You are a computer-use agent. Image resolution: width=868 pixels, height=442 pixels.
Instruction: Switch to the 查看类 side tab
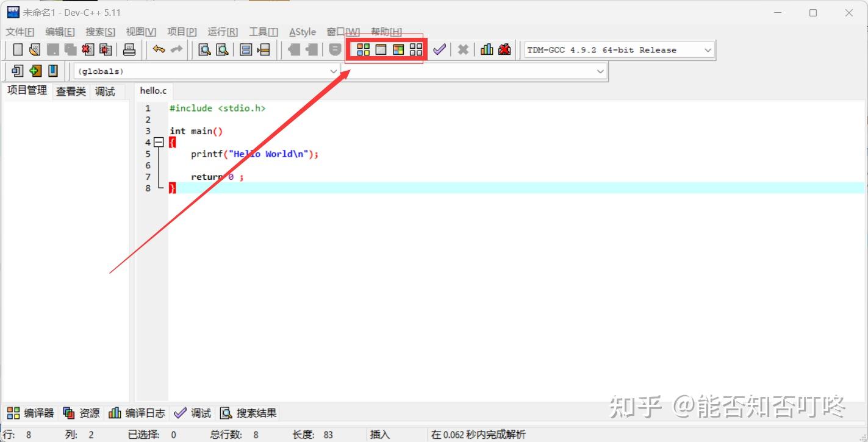71,91
